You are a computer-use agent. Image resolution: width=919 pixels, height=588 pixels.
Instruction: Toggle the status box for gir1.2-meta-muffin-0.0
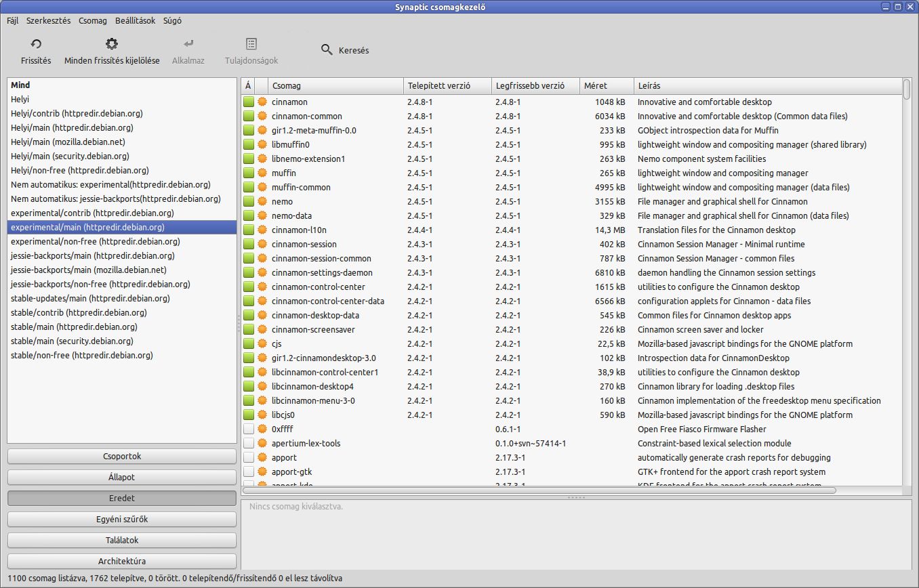click(249, 130)
